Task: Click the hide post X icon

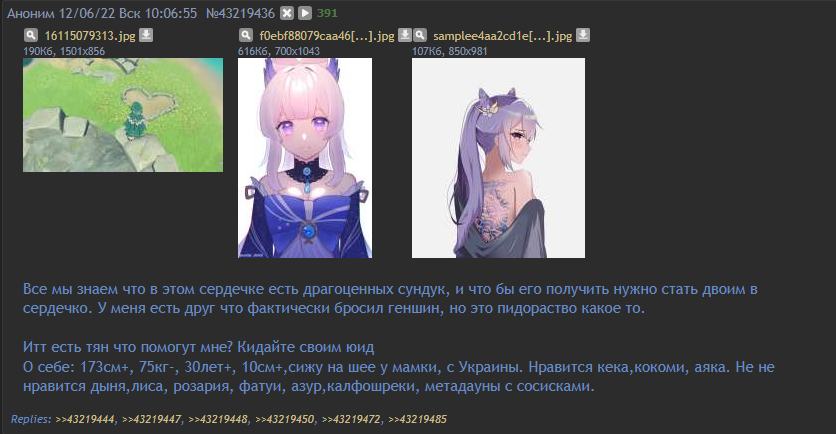Action: 287,13
